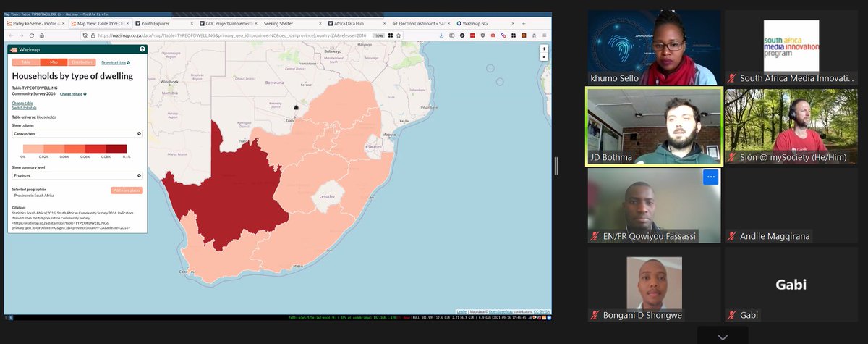Zoom in the map with plus button
This screenshot has height=344, width=868.
[x=544, y=49]
